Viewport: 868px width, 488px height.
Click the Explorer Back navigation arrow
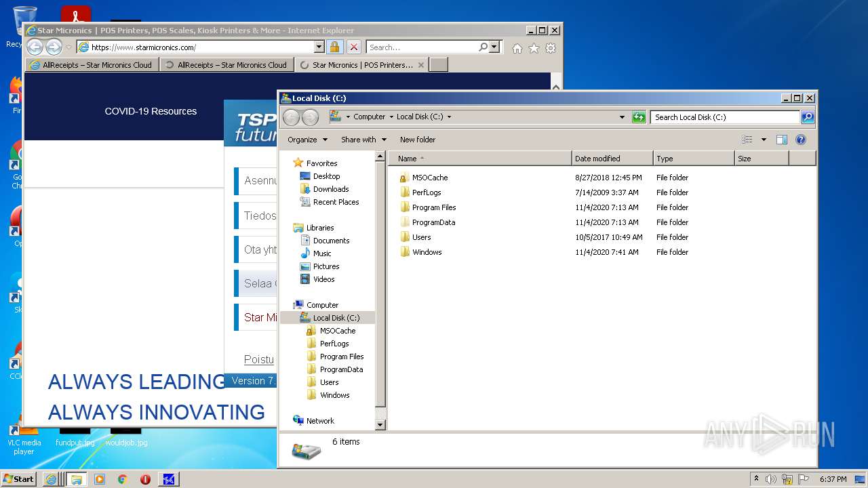[291, 117]
